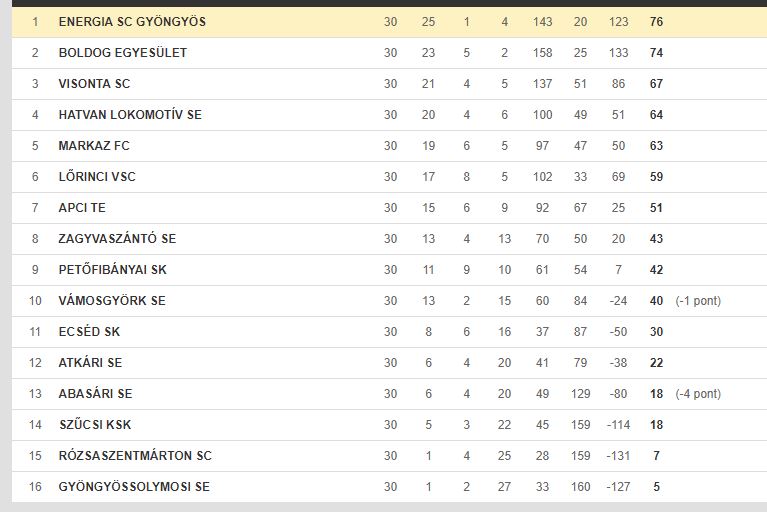Click the VISONTA SC team name

[94, 84]
